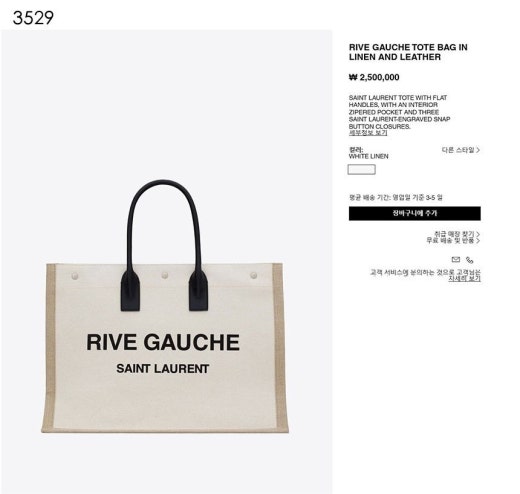
Task: Click the ₩ 2,500,000 price
Action: pos(374,77)
